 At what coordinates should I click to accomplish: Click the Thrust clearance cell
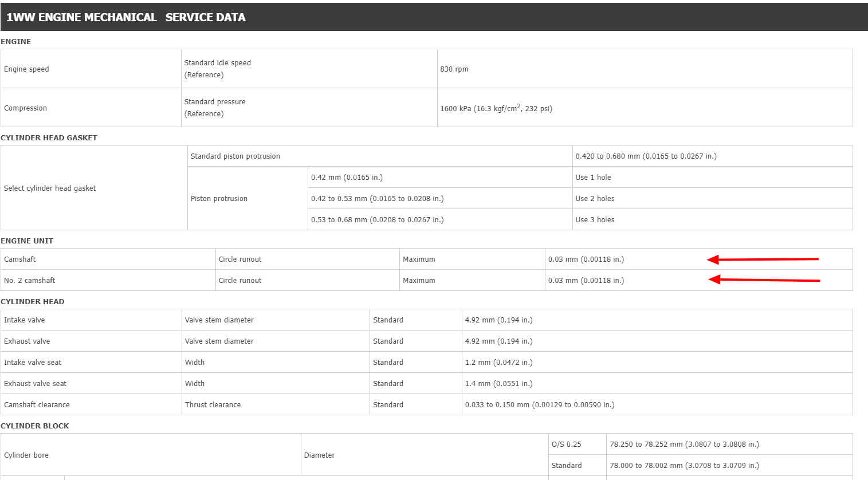click(213, 405)
